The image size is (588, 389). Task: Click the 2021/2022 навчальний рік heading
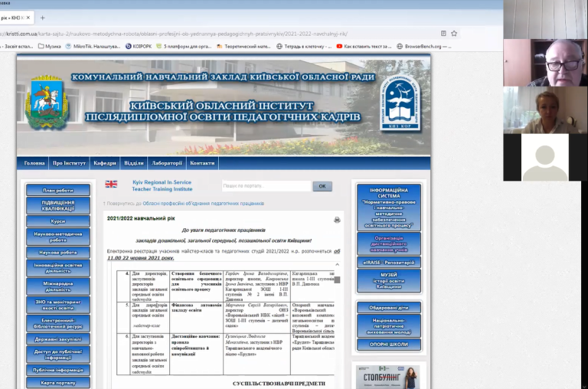coord(141,218)
